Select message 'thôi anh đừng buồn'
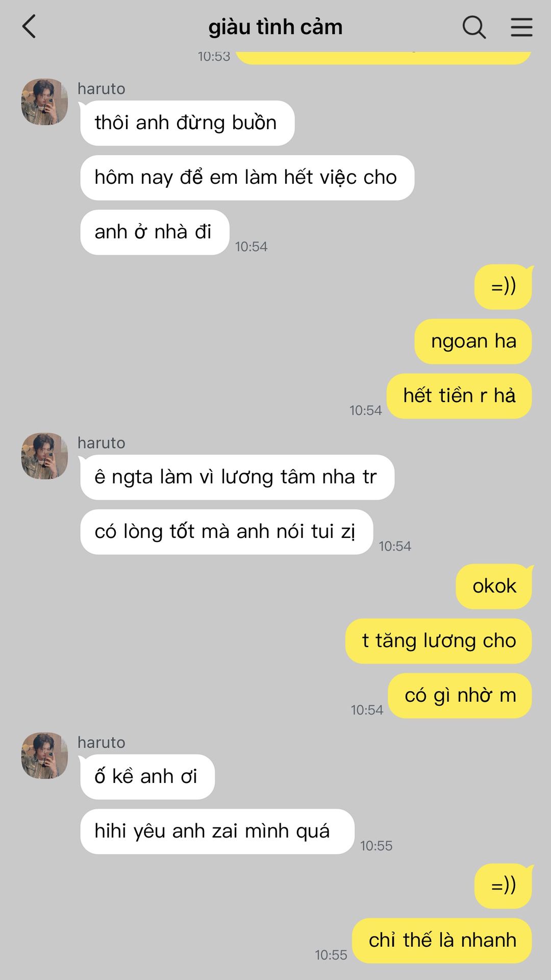Viewport: 551px width, 980px height. [x=187, y=123]
